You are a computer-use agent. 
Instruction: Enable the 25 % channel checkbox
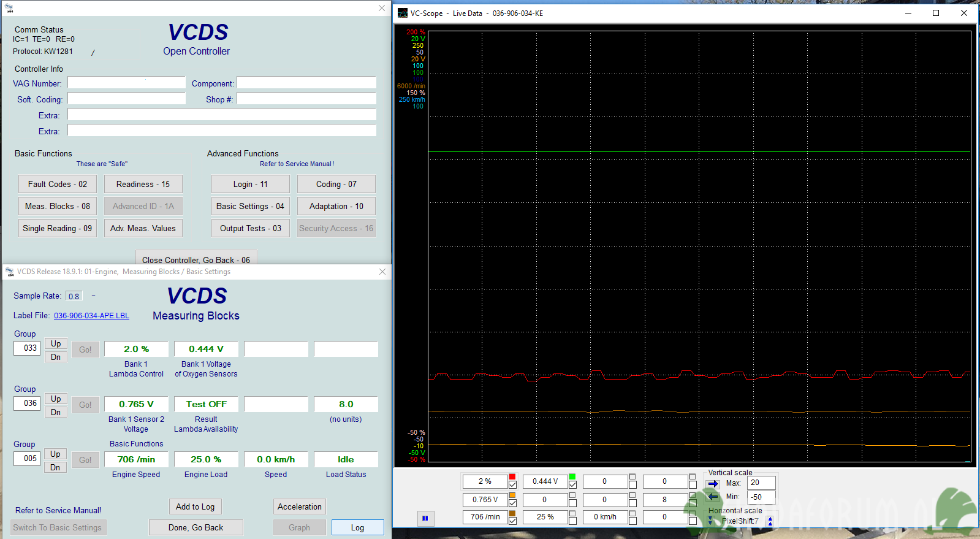(x=572, y=521)
